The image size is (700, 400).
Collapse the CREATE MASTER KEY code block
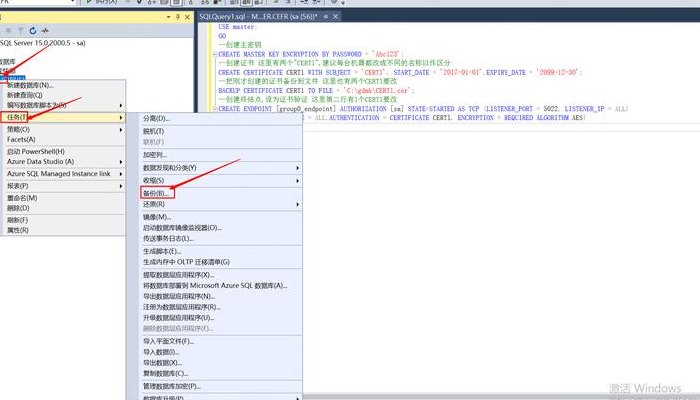pos(215,54)
